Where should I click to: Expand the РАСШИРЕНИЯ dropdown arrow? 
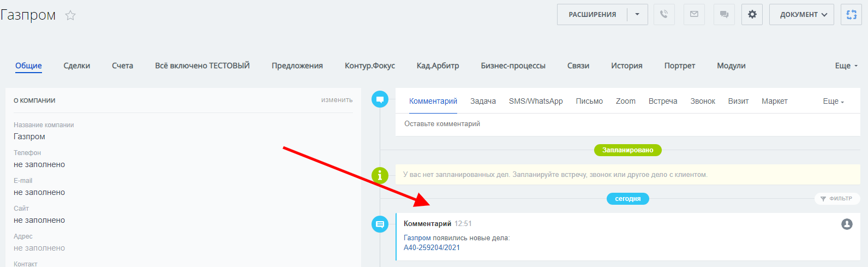637,15
